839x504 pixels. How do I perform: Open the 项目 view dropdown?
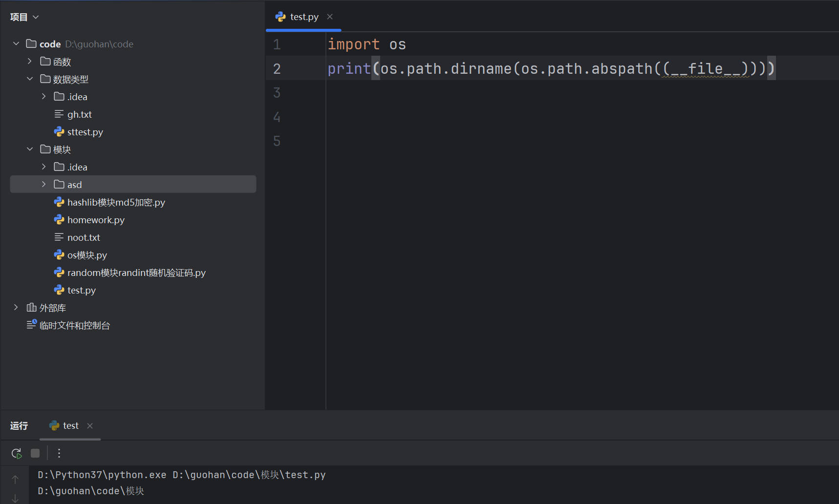click(24, 17)
